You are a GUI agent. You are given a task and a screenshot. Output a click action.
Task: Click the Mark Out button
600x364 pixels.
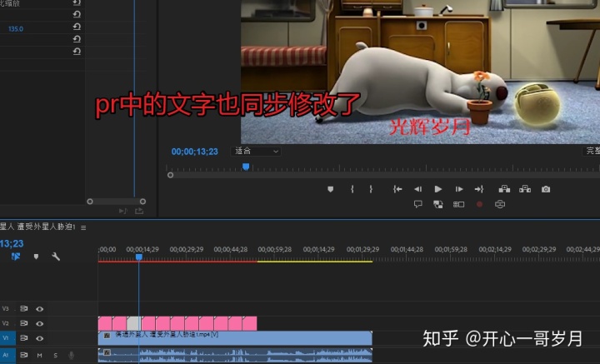coord(370,189)
